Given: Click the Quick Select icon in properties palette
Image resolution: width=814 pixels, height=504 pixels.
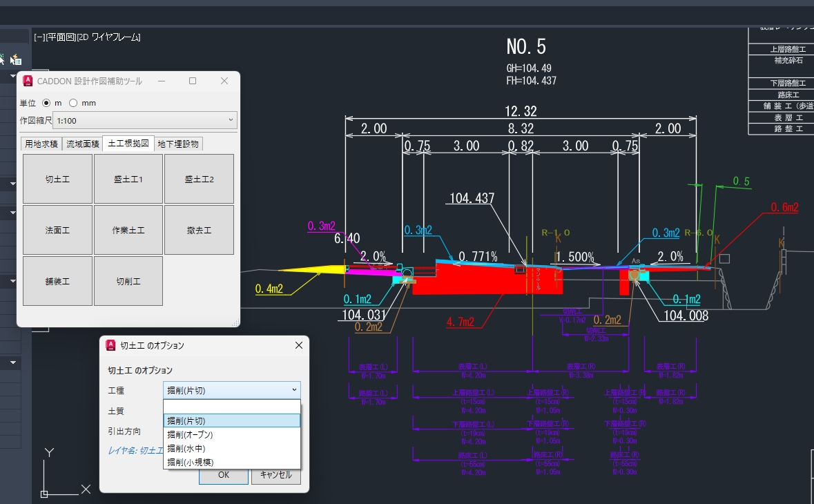Looking at the screenshot, I should coord(16,59).
